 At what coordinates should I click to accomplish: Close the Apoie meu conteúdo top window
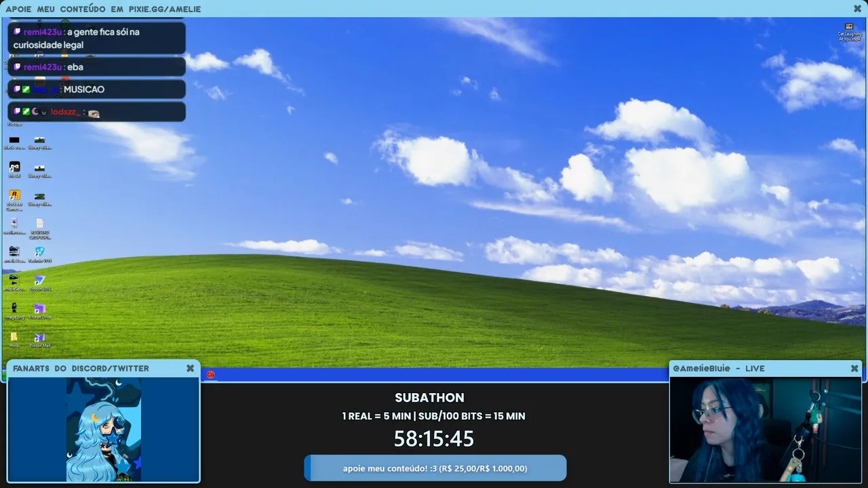tap(857, 9)
